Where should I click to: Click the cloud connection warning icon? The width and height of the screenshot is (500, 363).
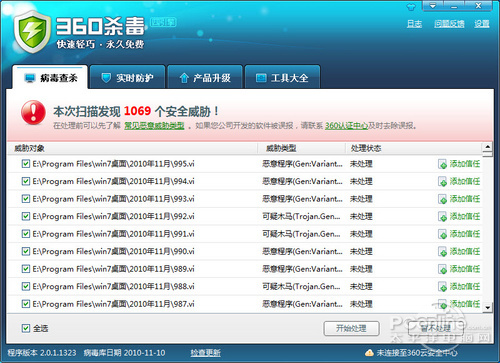[x=369, y=353]
